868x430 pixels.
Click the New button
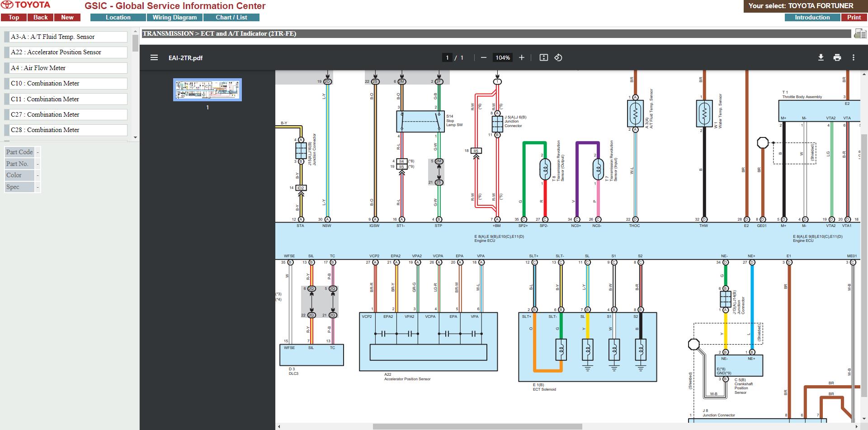[x=67, y=17]
